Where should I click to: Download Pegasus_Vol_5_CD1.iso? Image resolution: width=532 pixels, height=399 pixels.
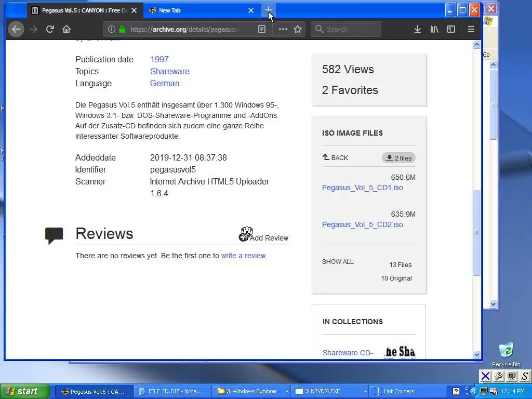(x=362, y=188)
